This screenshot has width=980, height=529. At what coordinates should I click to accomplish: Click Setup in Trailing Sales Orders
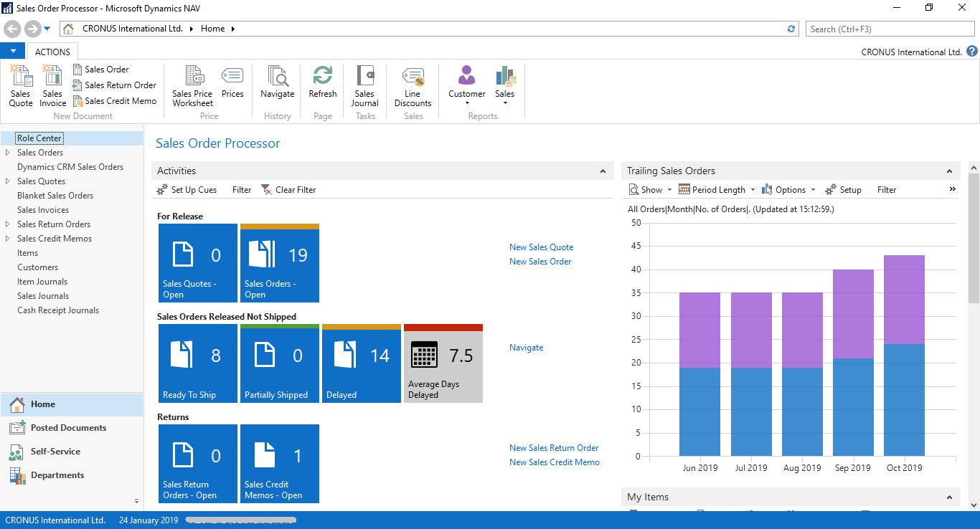[x=843, y=190]
